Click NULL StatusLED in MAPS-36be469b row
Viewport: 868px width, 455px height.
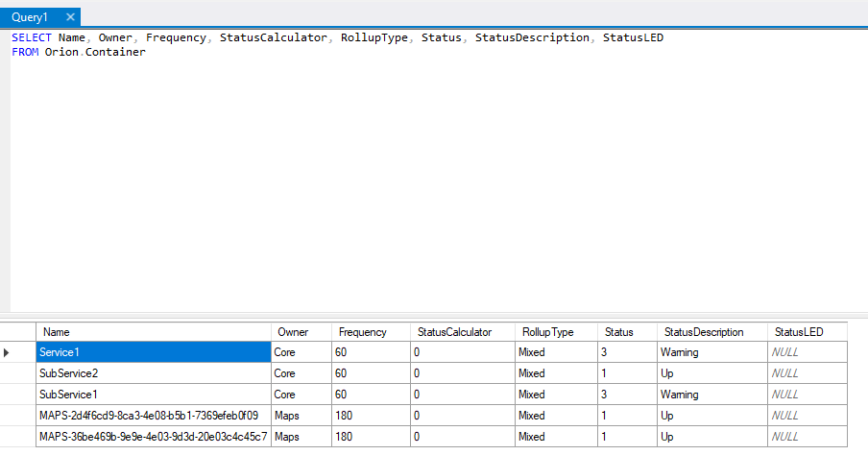pyautogui.click(x=808, y=436)
